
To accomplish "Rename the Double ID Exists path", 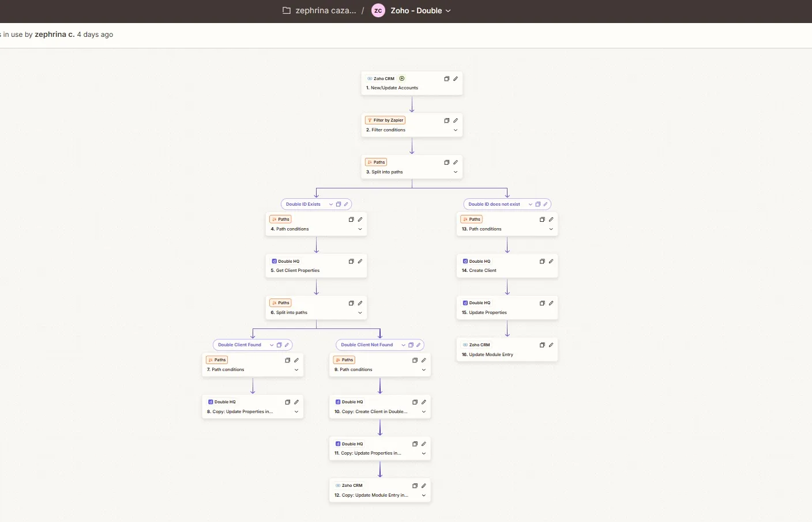I will point(346,205).
